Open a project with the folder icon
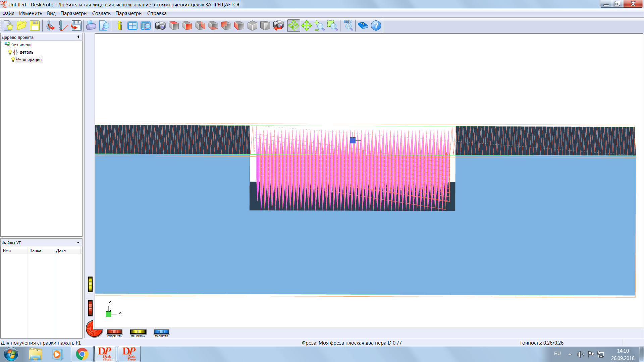 coord(21,26)
